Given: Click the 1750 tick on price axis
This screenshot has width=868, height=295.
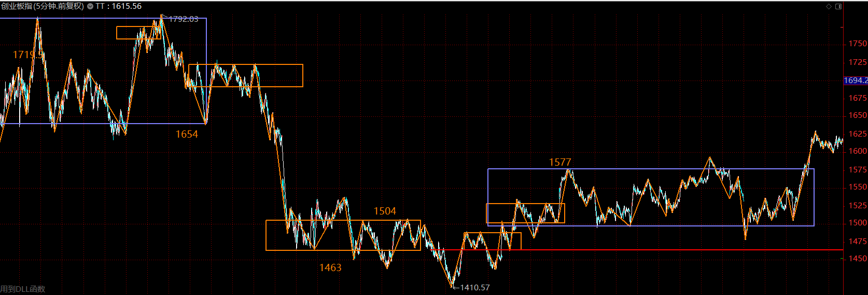Looking at the screenshot, I should coord(857,44).
